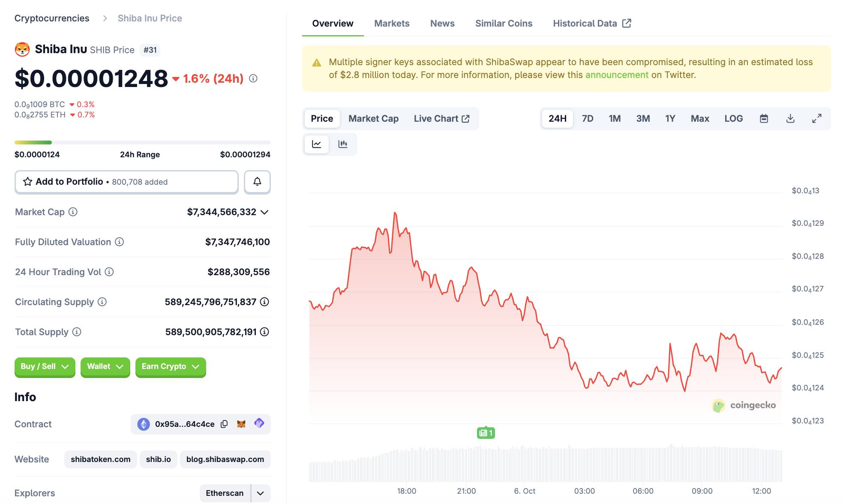Click the announcement link in warning banner

point(617,75)
